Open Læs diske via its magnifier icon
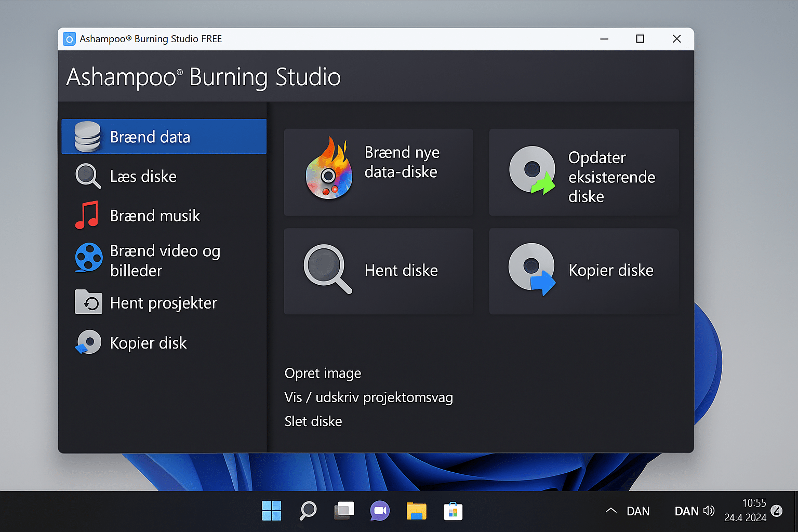 88,176
